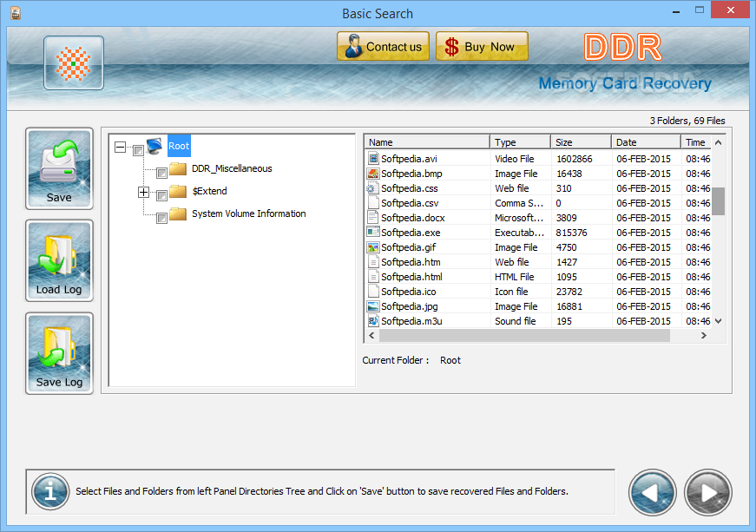Expand the $Extend tree node
The height and width of the screenshot is (532, 756).
coord(144,193)
